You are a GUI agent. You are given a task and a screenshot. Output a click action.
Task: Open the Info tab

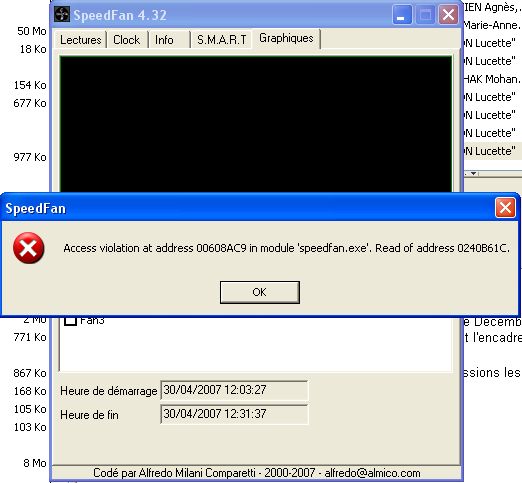coord(169,40)
